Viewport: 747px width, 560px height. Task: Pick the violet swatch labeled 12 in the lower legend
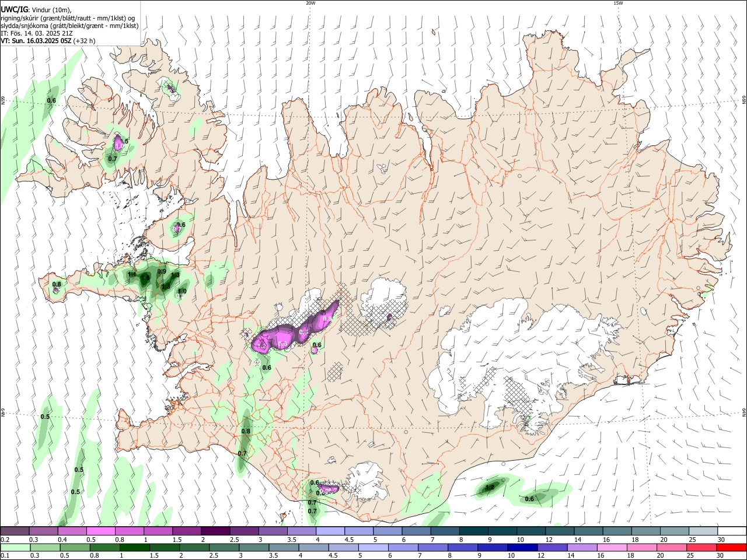552,547
